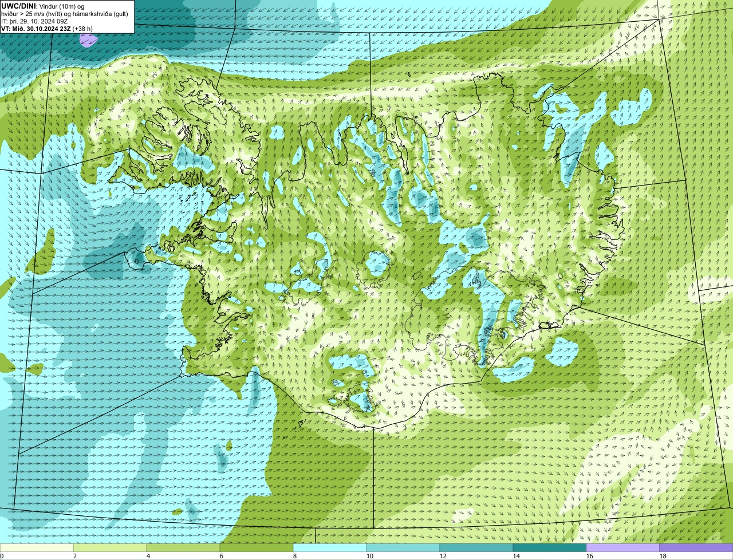The image size is (733, 560).
Task: Pick the 4–6 m/s green legend swatch
Action: point(183,548)
